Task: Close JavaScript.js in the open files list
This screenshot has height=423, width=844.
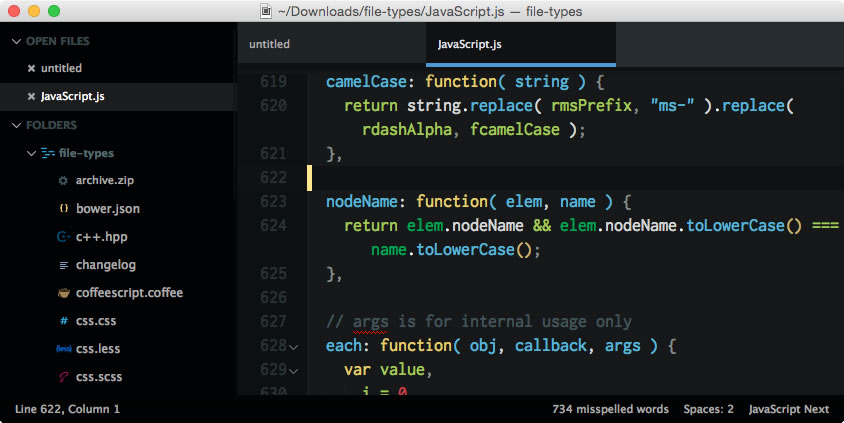Action: pos(31,97)
